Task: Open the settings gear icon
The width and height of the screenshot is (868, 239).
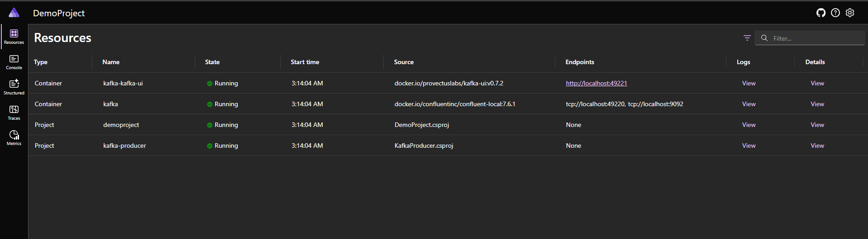Action: (850, 13)
